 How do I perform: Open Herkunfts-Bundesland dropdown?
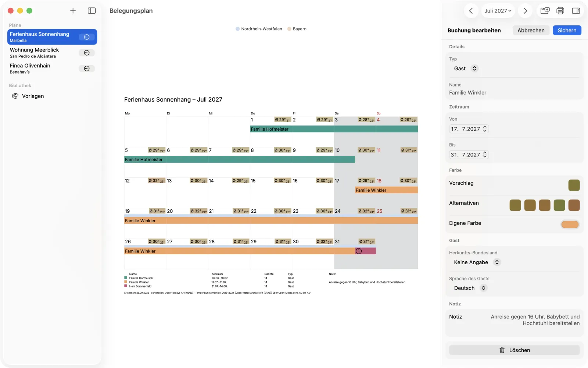click(477, 262)
